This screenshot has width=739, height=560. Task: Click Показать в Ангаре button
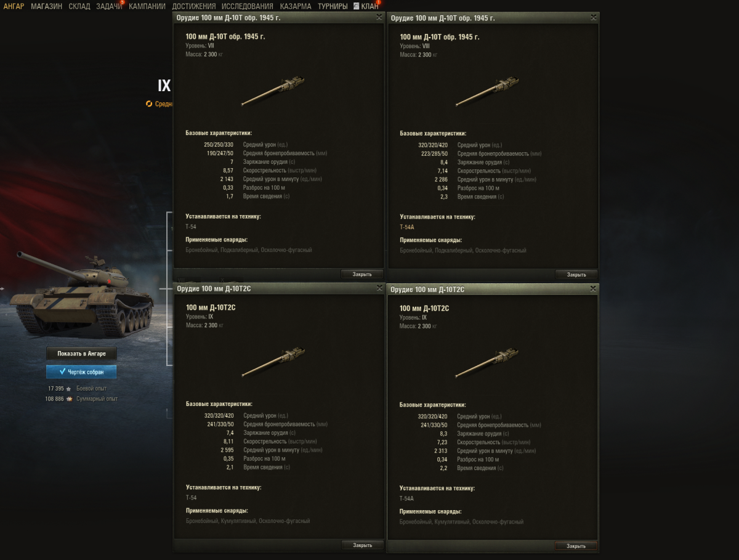(81, 354)
